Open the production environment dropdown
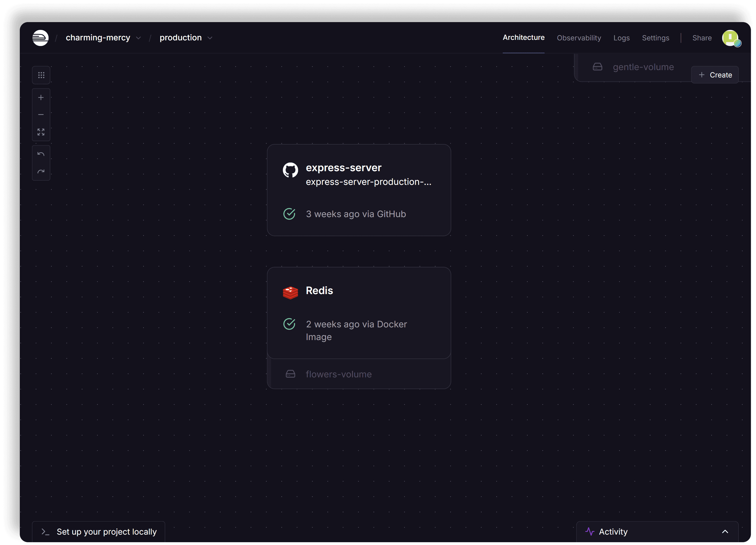 (210, 38)
